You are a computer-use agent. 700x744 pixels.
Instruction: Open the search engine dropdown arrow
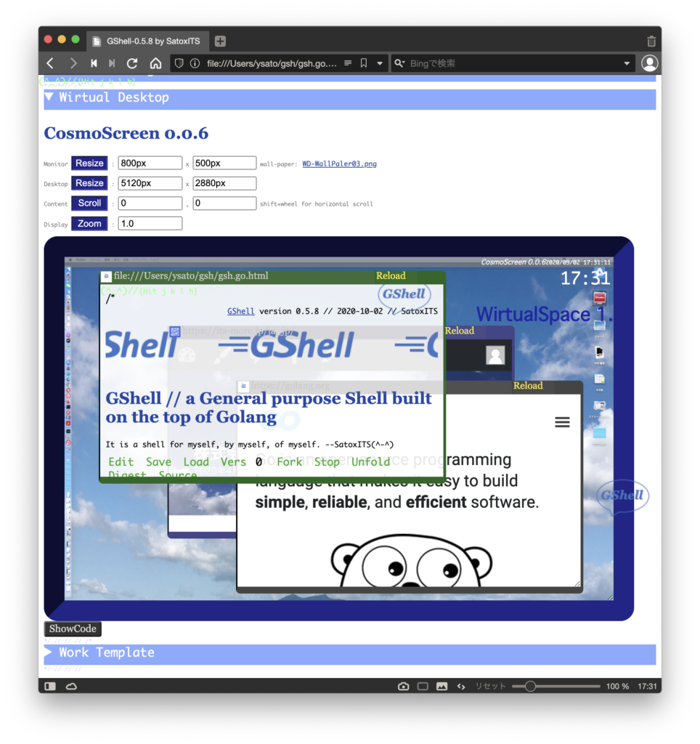click(627, 63)
